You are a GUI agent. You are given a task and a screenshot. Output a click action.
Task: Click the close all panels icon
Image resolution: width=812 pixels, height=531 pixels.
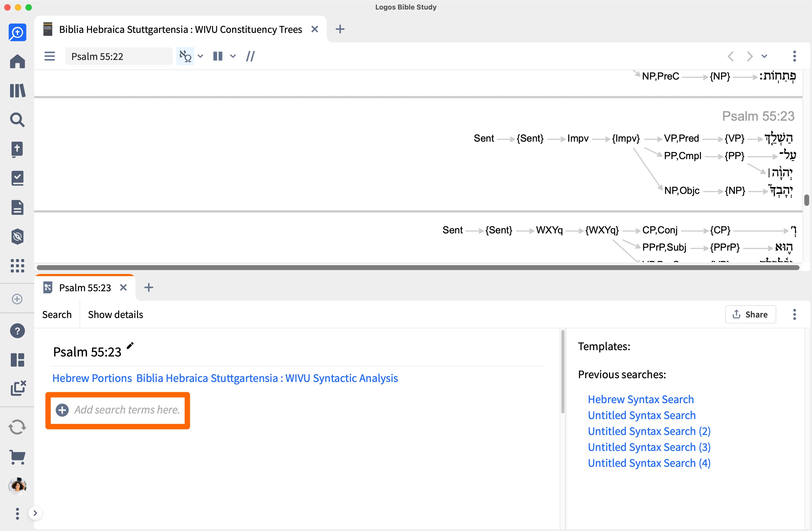point(18,388)
